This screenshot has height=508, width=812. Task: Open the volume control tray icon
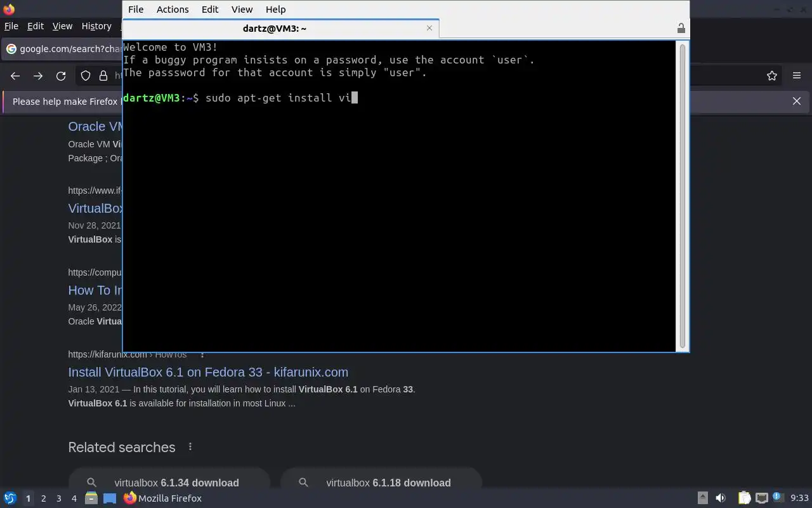coord(721,498)
